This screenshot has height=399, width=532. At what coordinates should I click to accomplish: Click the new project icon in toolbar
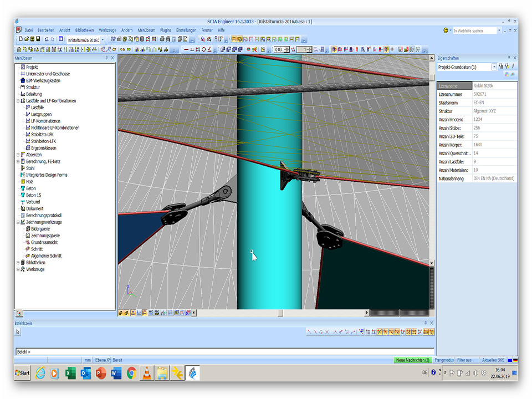(21, 39)
